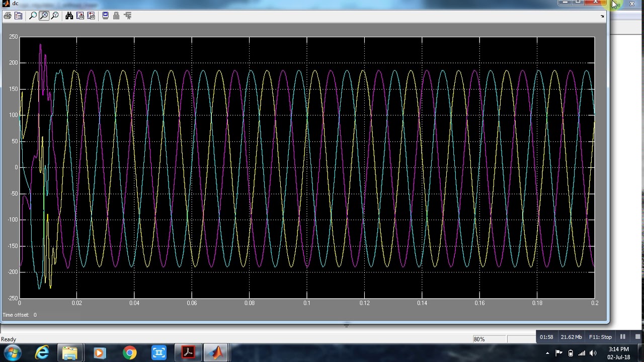Print the scope plot
This screenshot has width=644, height=362.
click(x=7, y=16)
